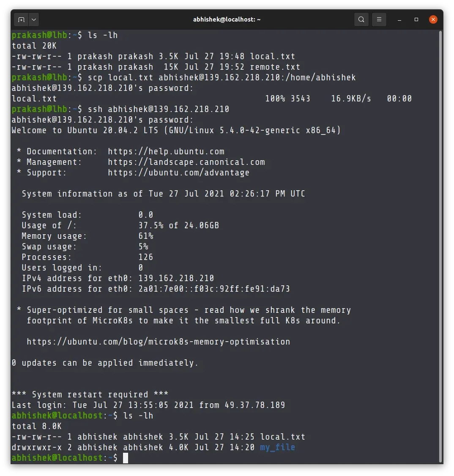
Task: Open link https://help.ubuntu.com
Action: tap(166, 151)
